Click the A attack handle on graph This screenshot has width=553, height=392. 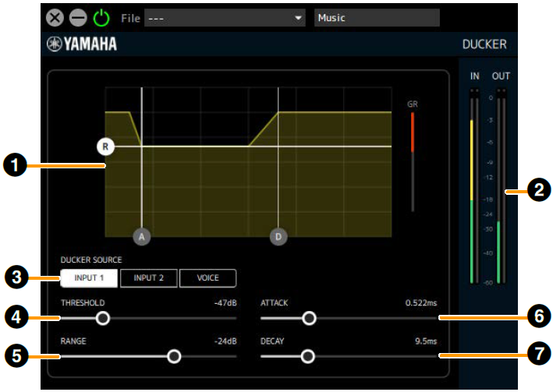tap(141, 235)
